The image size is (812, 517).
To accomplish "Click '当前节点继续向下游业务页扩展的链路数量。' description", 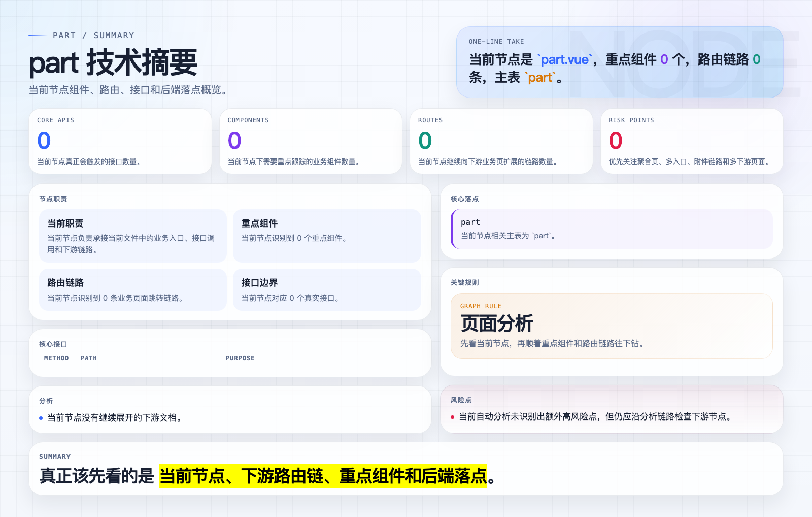I will (x=489, y=161).
